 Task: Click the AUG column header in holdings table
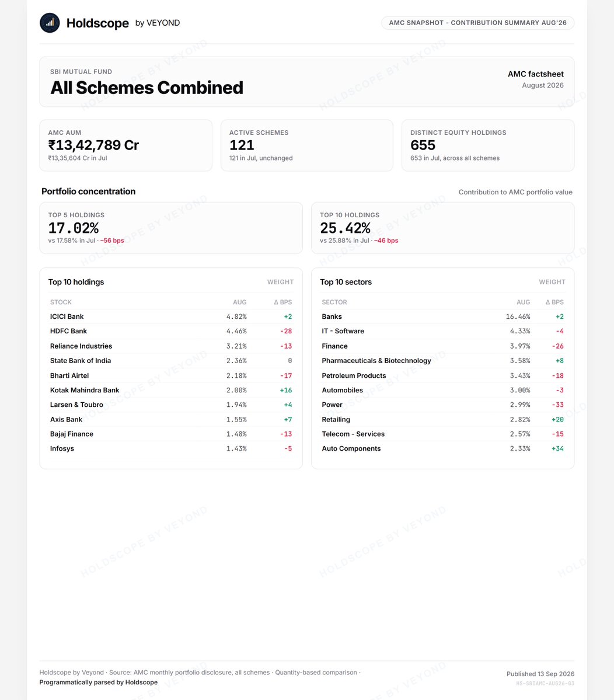240,302
